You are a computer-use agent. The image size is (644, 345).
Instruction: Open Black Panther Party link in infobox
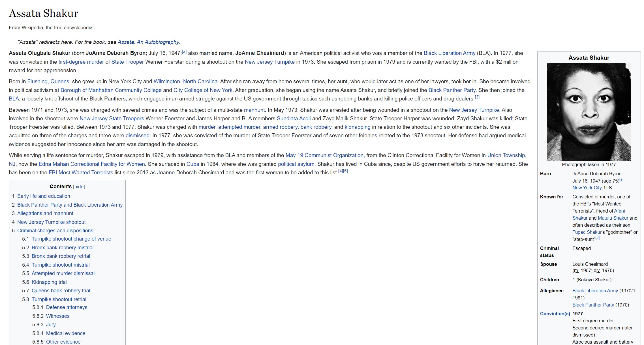click(593, 305)
